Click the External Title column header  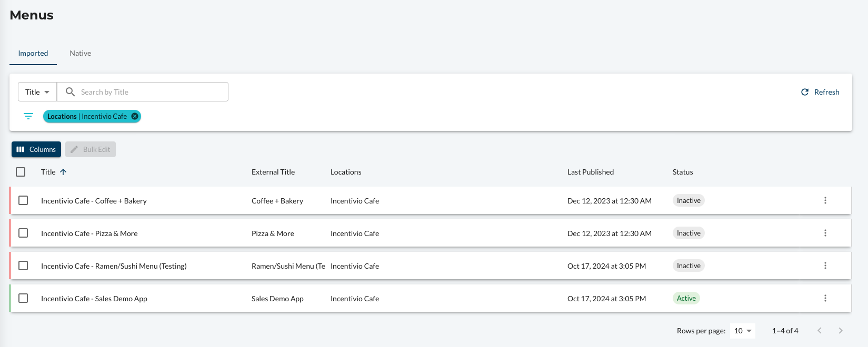tap(273, 172)
